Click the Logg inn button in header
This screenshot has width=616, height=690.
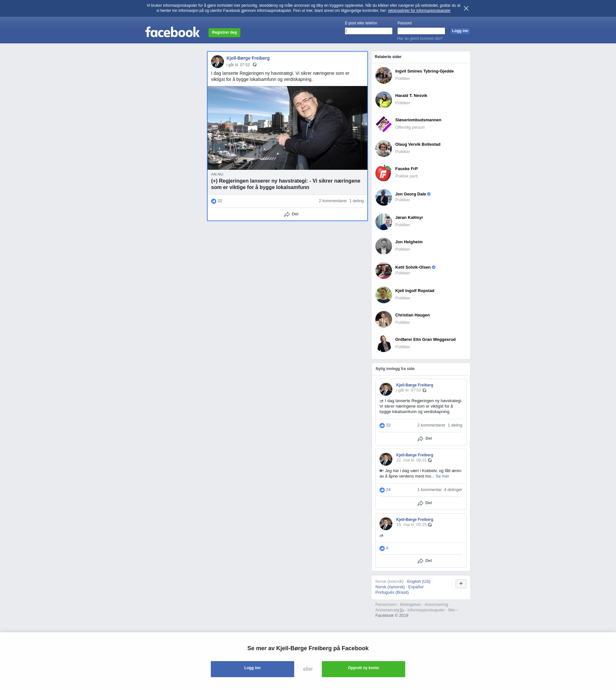pos(460,31)
